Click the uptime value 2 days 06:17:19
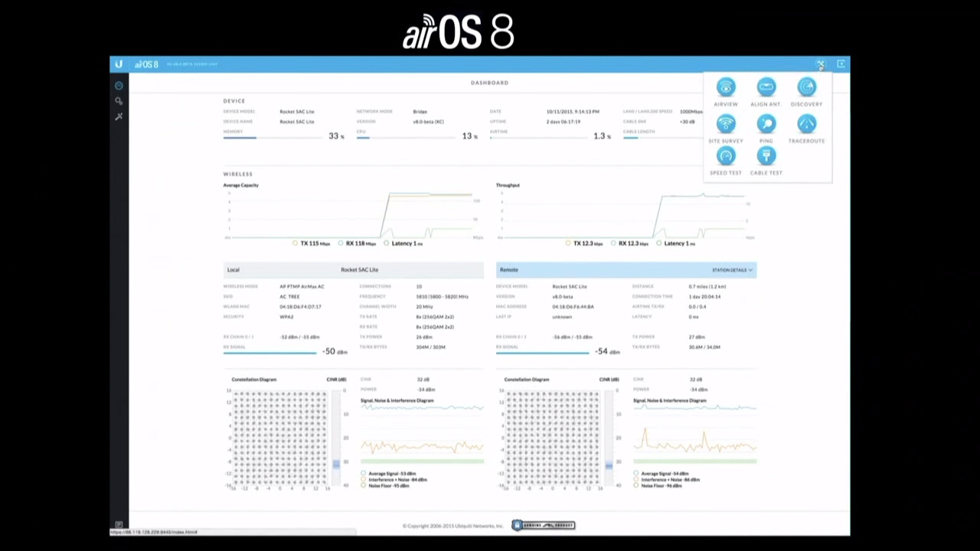Screen dimensions: 980x551 tap(563, 122)
